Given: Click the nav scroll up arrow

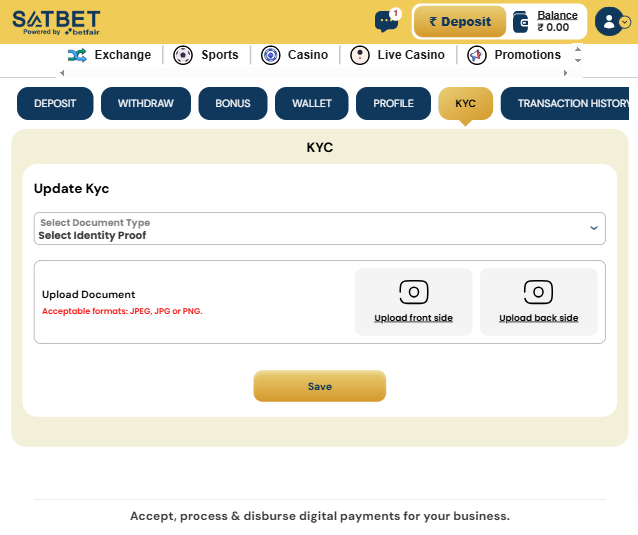Looking at the screenshot, I should 578,49.
